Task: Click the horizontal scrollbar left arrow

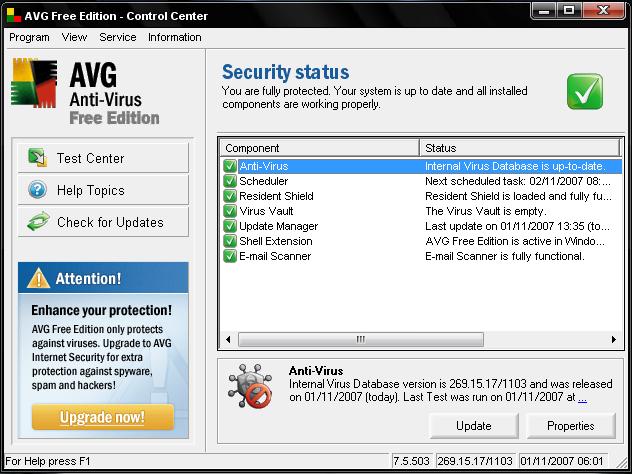Action: (228, 339)
